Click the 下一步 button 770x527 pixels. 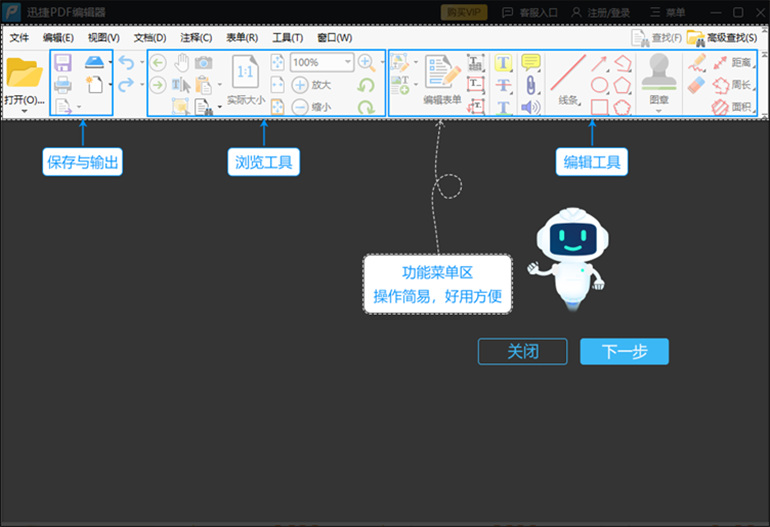pyautogui.click(x=624, y=351)
